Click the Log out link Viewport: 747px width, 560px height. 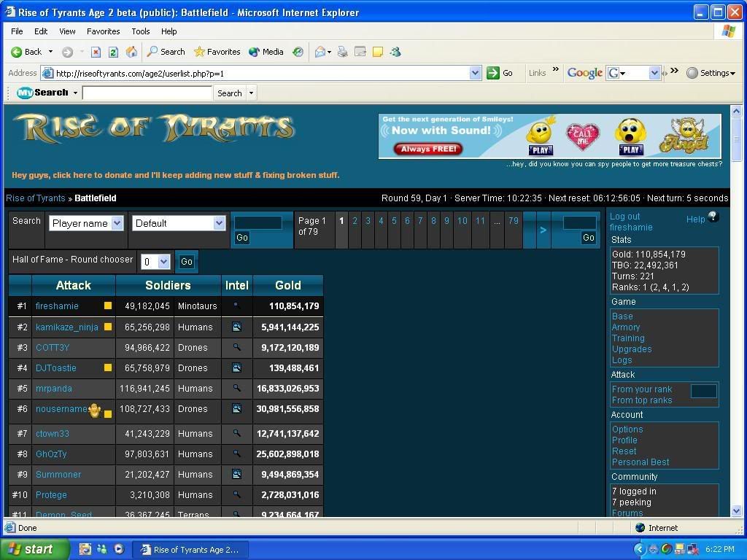[x=624, y=216]
